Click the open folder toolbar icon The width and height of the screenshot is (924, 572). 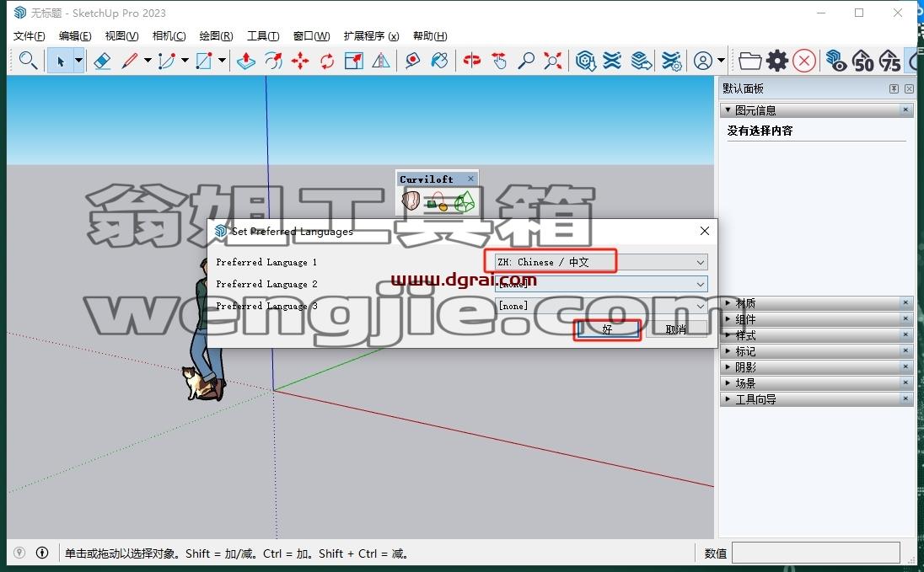tap(749, 61)
